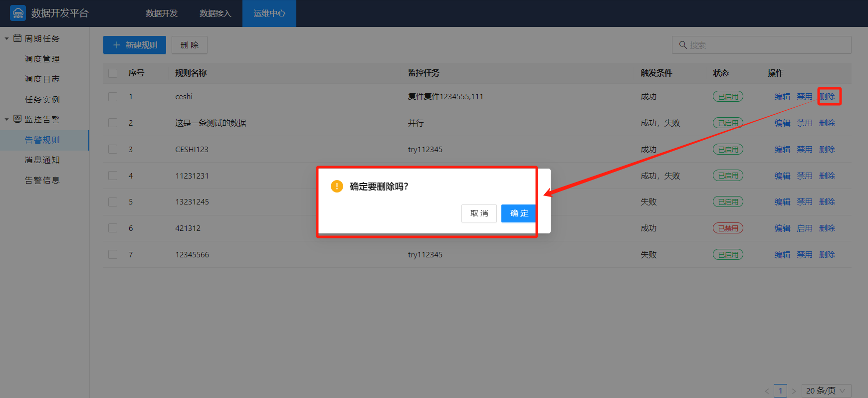Switch to the 数据开发 tab

pyautogui.click(x=161, y=13)
